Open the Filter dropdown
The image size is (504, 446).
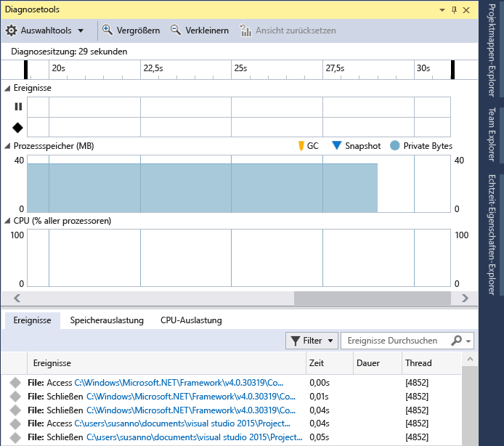[x=312, y=341]
